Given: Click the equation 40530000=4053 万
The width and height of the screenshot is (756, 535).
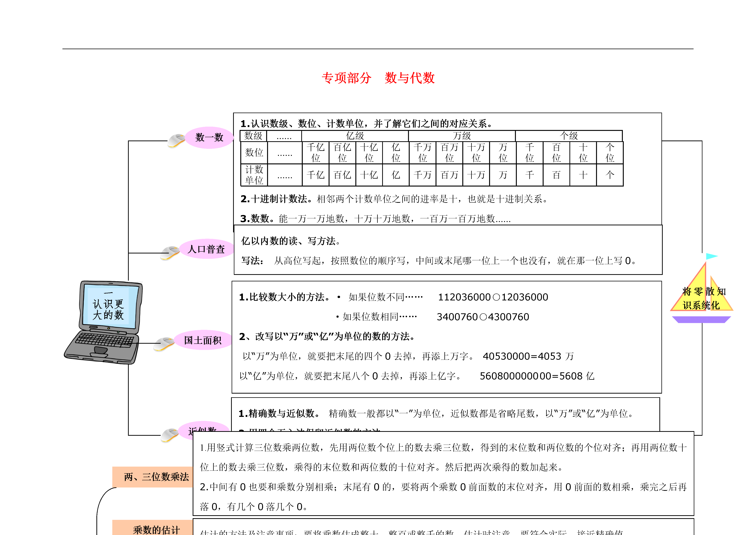Looking at the screenshot, I should 528,356.
